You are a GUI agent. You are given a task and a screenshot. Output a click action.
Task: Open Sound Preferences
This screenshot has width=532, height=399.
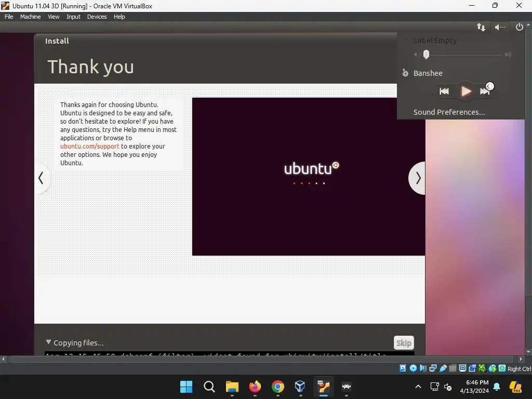[x=449, y=112]
